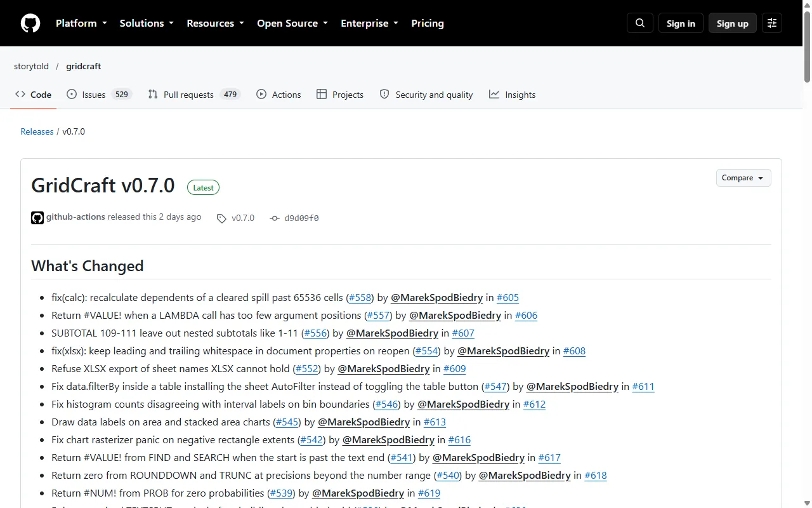Image resolution: width=812 pixels, height=508 pixels.
Task: Follow the Releases breadcrumb link
Action: click(37, 131)
